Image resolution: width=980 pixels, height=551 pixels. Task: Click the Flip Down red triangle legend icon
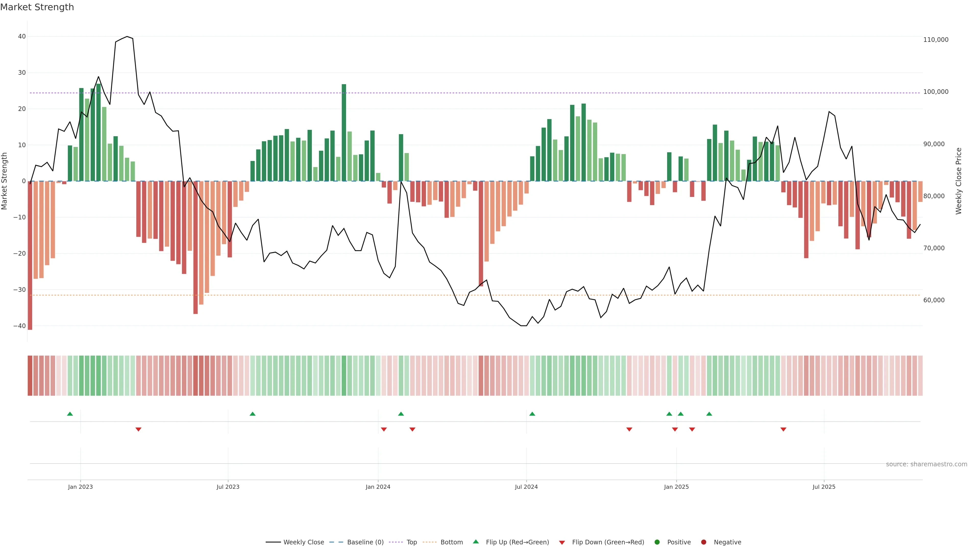pyautogui.click(x=562, y=543)
